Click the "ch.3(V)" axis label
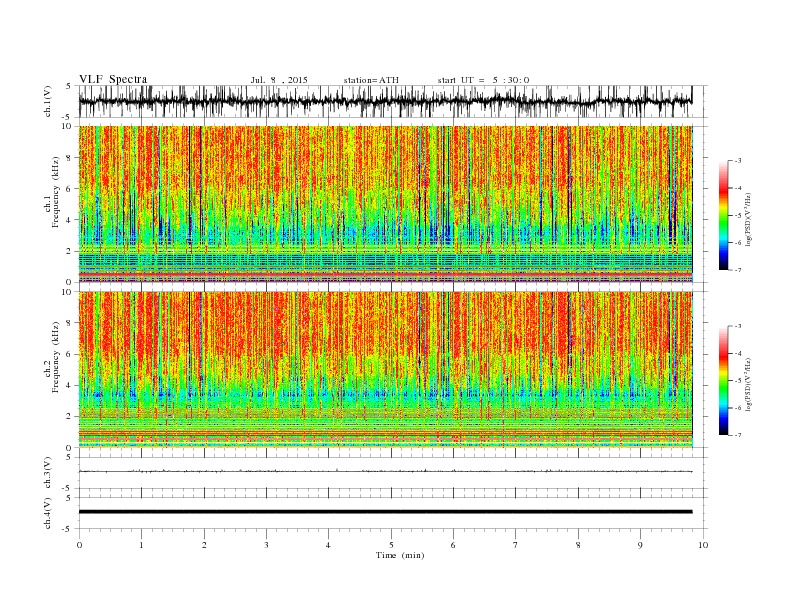The height and width of the screenshot is (612, 792). (x=48, y=473)
